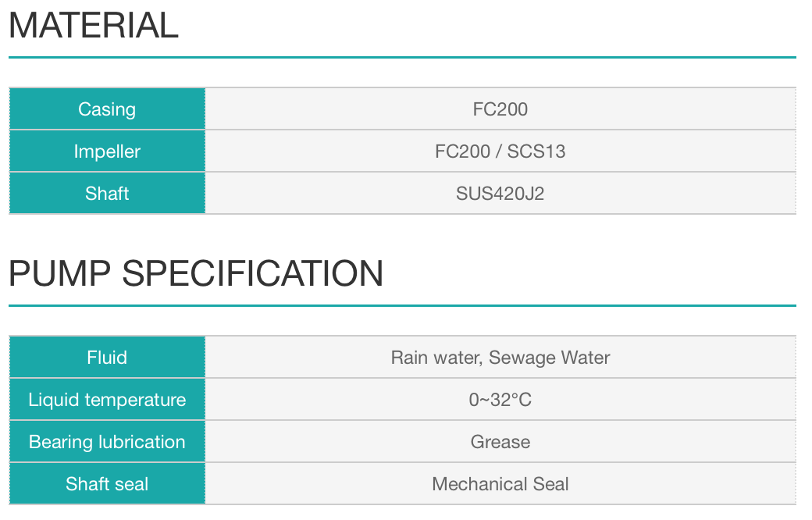812x520 pixels.
Task: Select the FC200 / SCS13 impeller value
Action: tap(500, 151)
